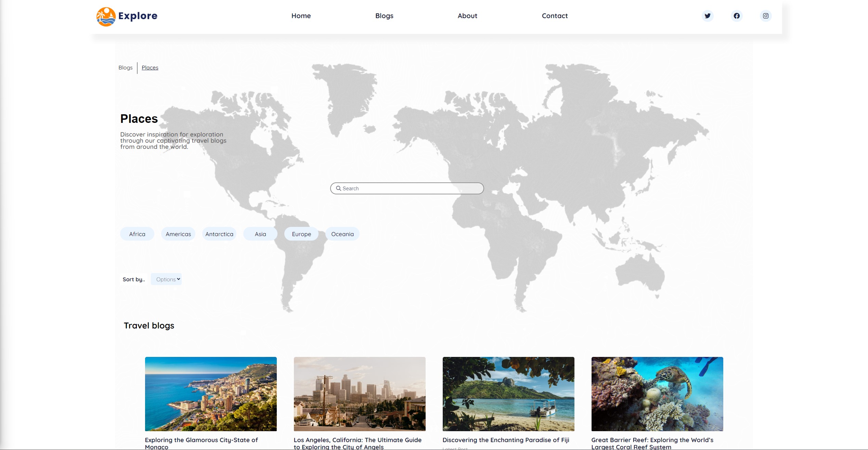Click the Home navigation menu item
The image size is (868, 450).
301,15
